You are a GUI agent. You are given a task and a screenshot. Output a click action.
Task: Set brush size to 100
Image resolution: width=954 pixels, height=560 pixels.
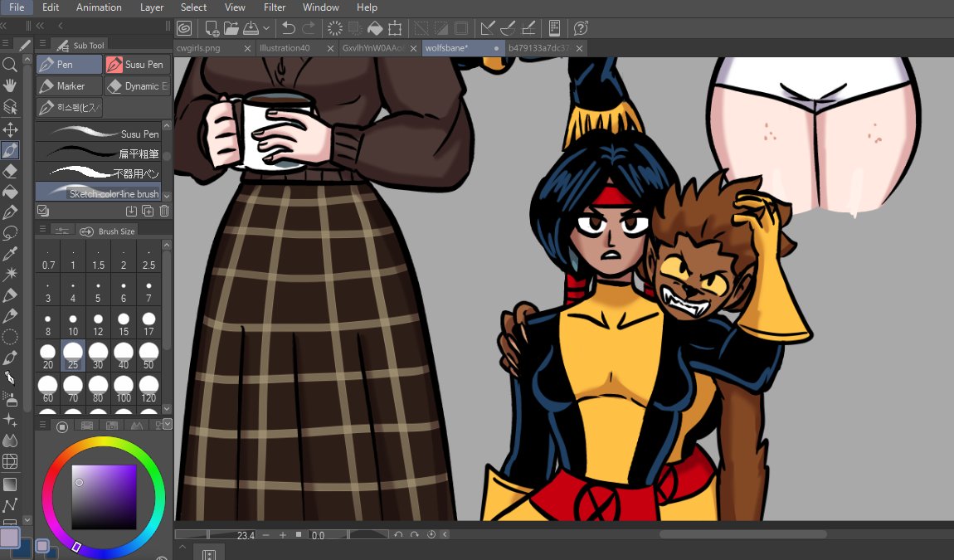pos(124,390)
